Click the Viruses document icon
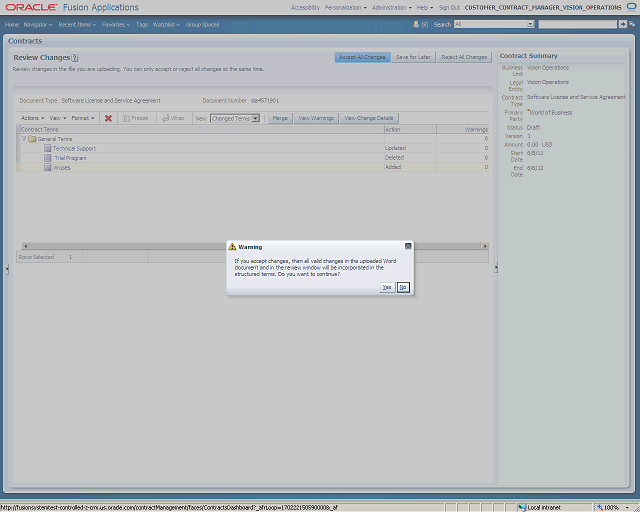Image resolution: width=640 pixels, height=512 pixels. coord(48,167)
